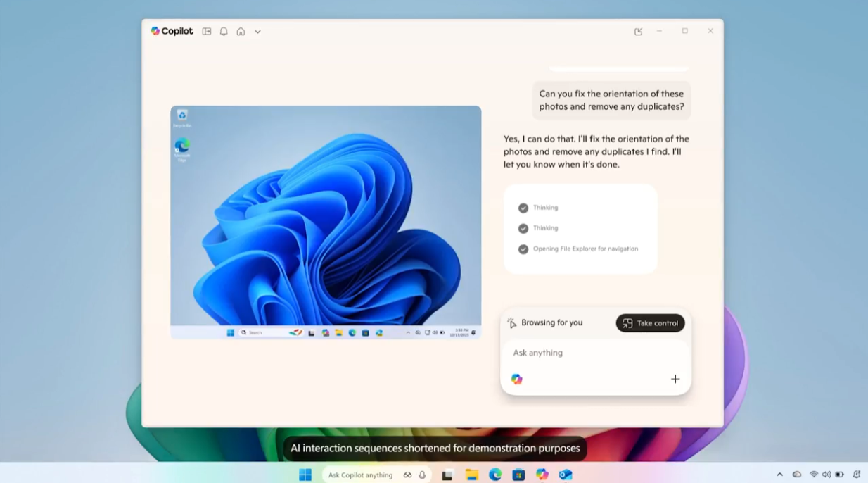This screenshot has height=483, width=868.
Task: Click the Copilot logo in message box
Action: tap(517, 379)
